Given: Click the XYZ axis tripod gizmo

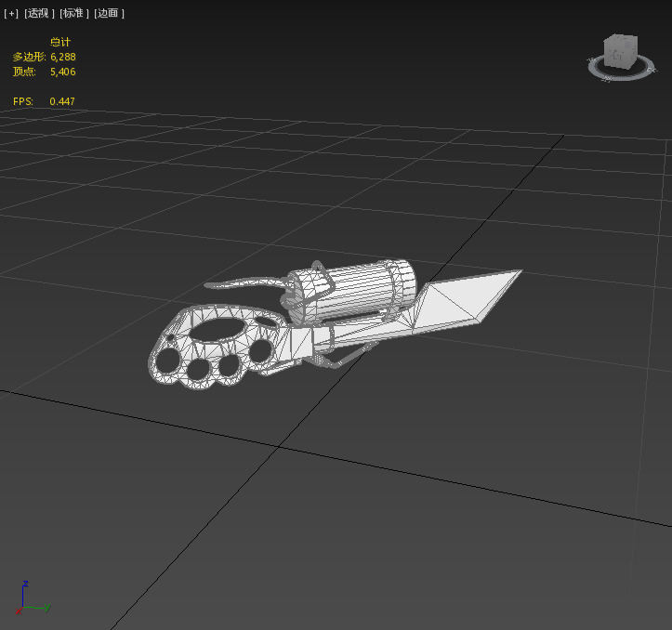Looking at the screenshot, I should 33,597.
